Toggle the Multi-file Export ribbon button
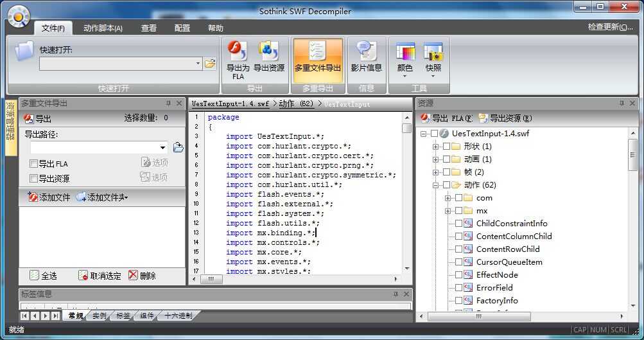 (x=317, y=61)
